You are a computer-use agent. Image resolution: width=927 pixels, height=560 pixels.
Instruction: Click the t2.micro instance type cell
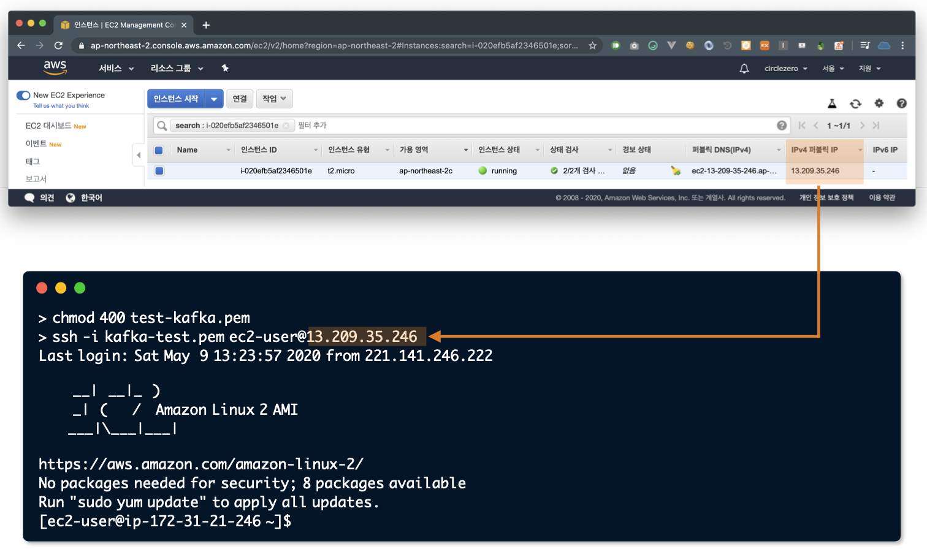[x=341, y=171]
